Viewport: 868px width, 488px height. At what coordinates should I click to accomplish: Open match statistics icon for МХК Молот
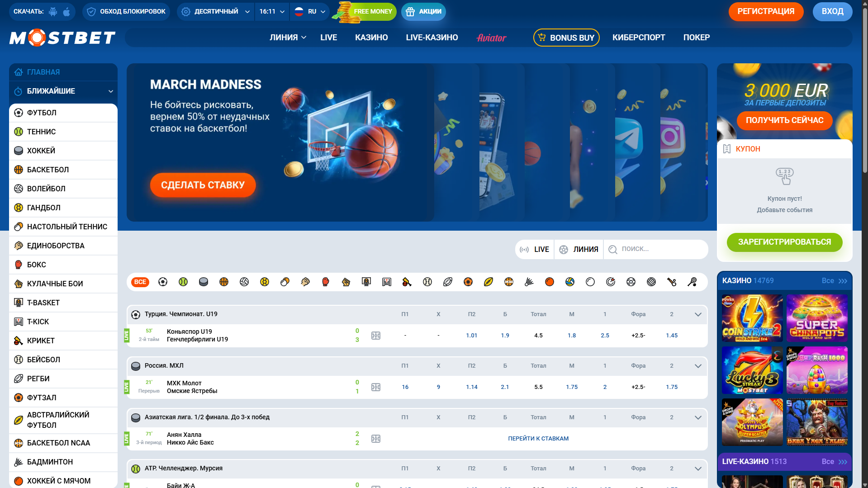click(x=376, y=387)
